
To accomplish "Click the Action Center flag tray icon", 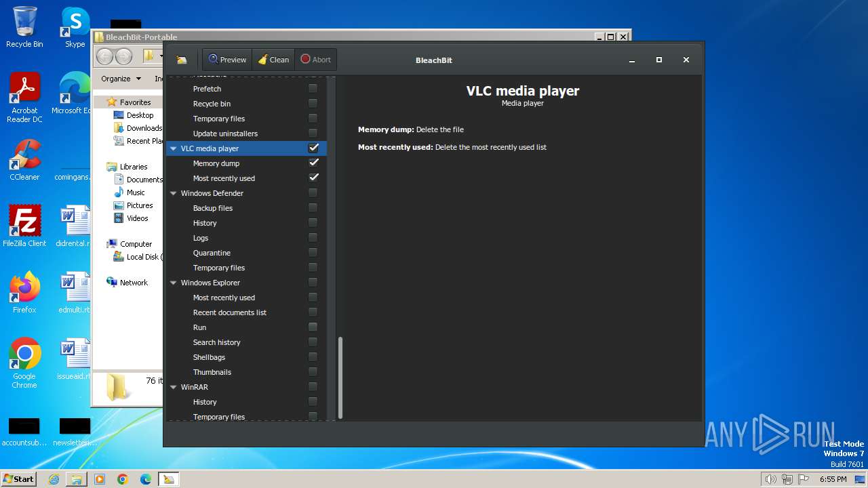I will point(804,479).
